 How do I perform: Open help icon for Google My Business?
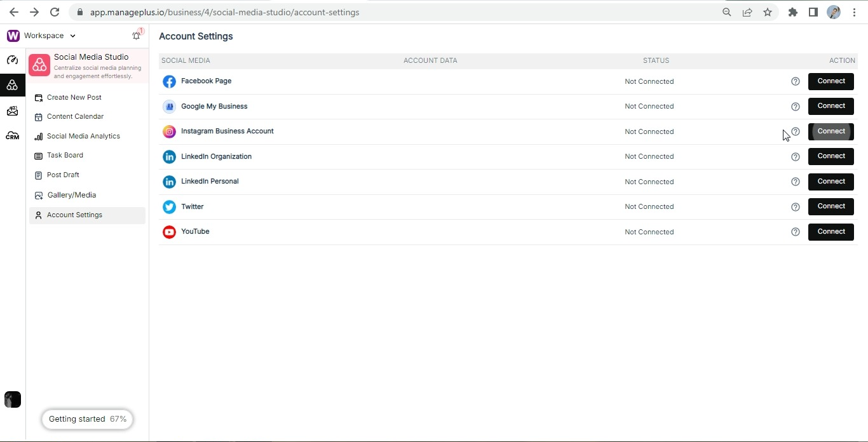(795, 107)
